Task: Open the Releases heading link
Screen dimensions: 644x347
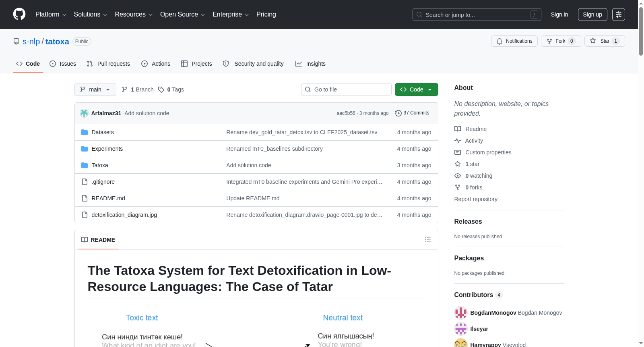Action: coord(468,222)
